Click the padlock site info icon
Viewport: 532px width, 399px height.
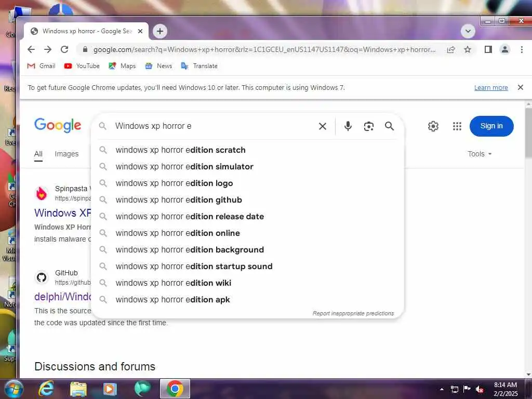coord(85,49)
